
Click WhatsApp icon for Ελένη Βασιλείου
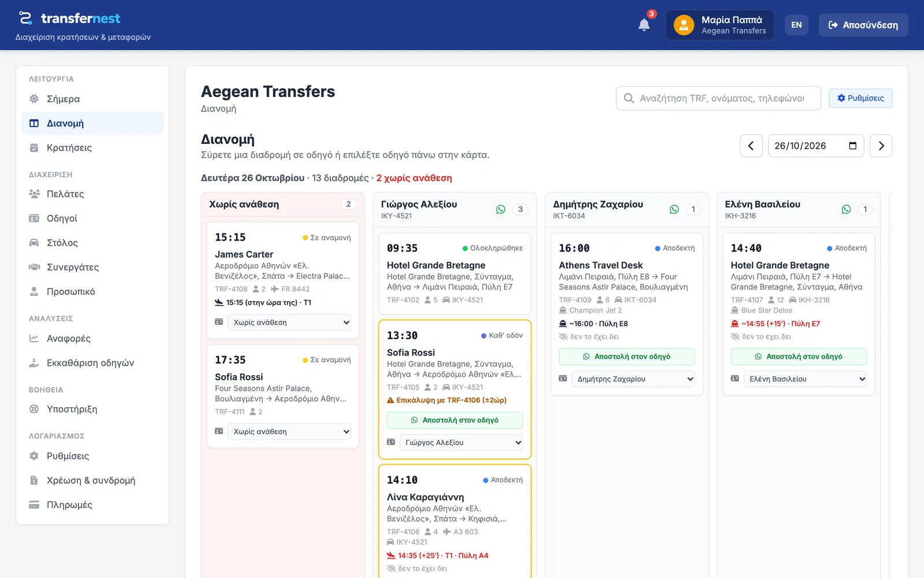846,209
